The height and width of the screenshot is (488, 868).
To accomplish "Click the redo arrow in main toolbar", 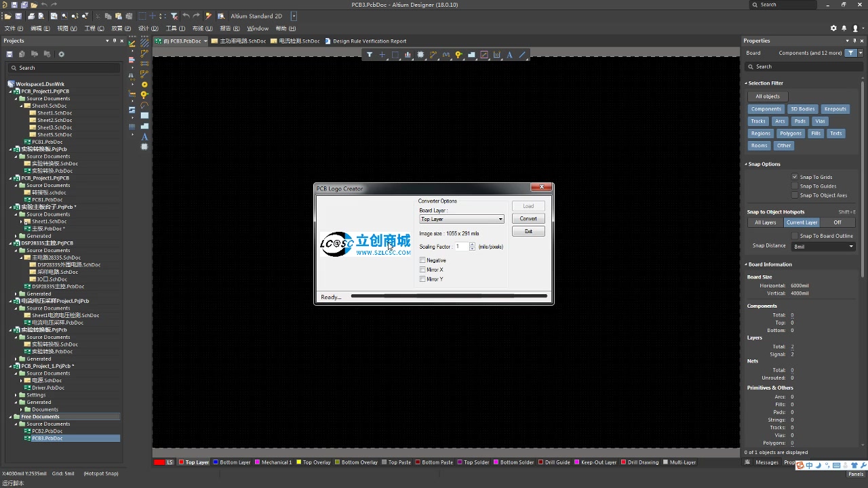I will 197,16.
